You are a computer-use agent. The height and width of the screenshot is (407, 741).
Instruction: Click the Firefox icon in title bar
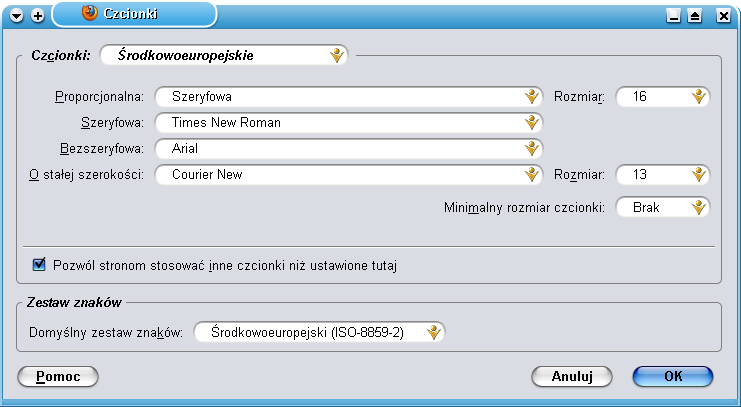[88, 14]
